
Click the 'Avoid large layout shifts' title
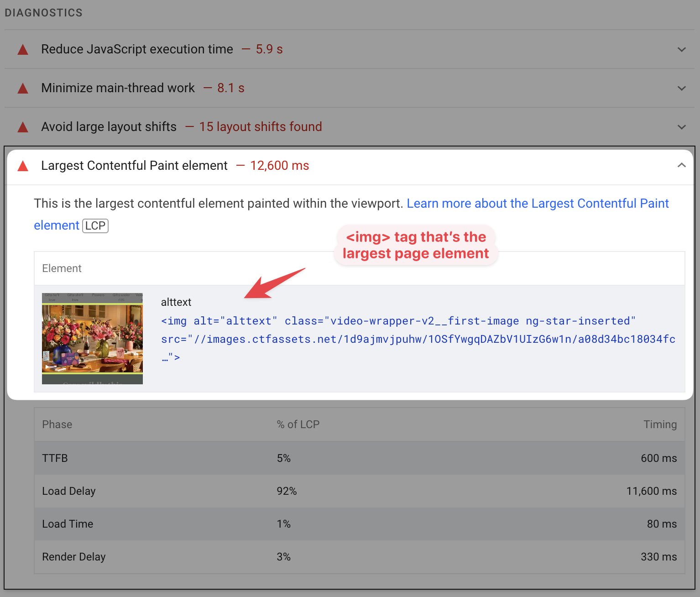coord(109,127)
